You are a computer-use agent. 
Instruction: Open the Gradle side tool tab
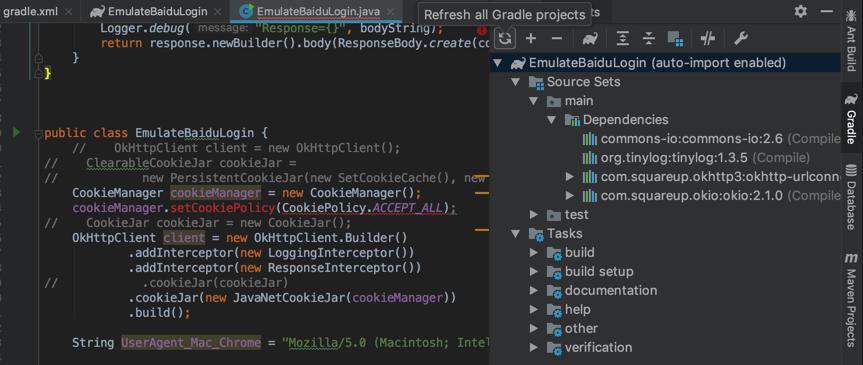[x=851, y=118]
